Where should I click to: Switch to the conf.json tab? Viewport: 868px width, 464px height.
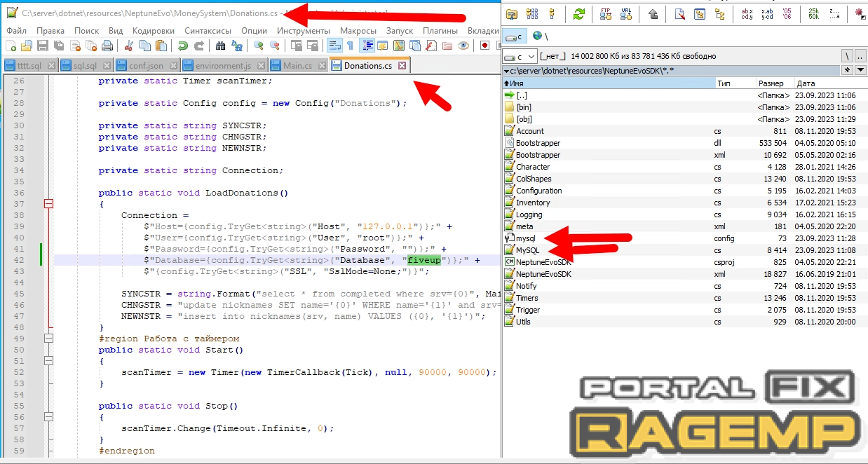[147, 66]
